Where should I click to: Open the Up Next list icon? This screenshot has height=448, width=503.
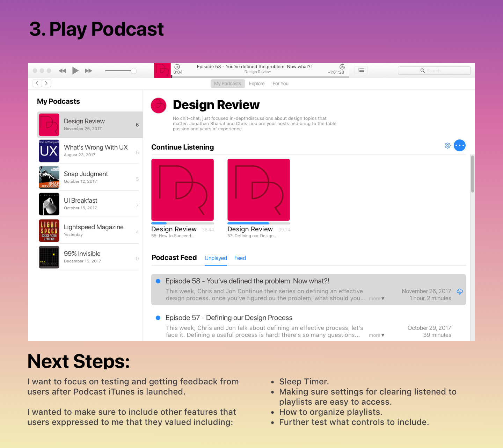point(362,70)
